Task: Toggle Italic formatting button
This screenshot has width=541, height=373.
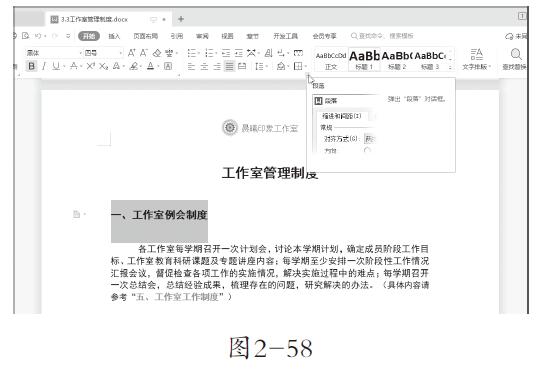Action: click(x=44, y=66)
